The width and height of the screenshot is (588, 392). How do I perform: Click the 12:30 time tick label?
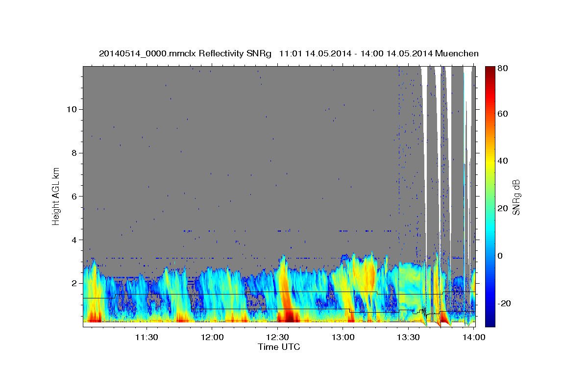[x=278, y=337]
